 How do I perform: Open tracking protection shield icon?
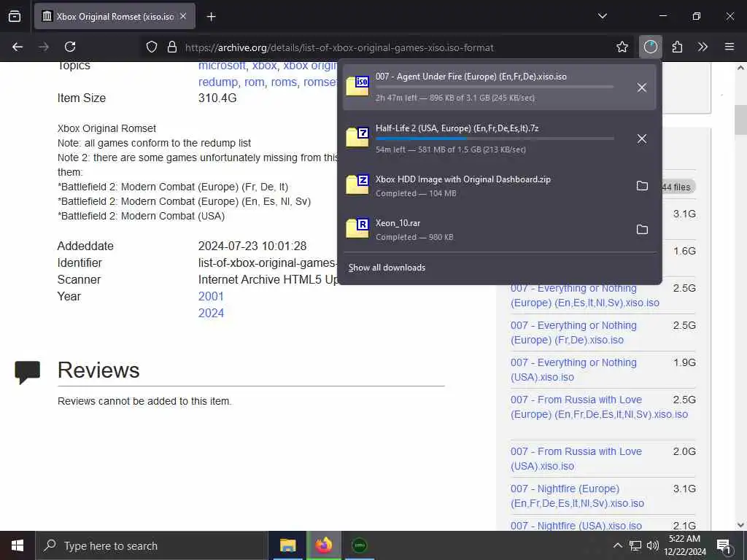(x=152, y=47)
